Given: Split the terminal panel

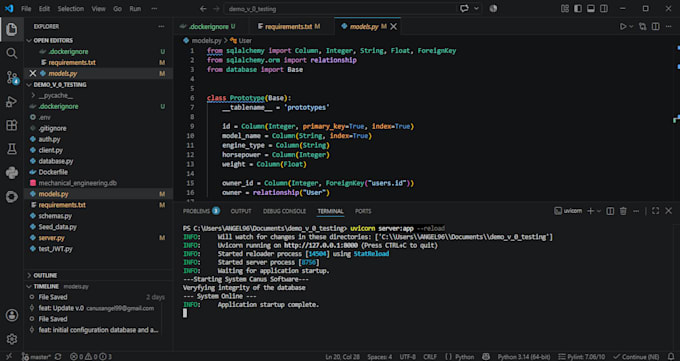Looking at the screenshot, I should [x=610, y=211].
